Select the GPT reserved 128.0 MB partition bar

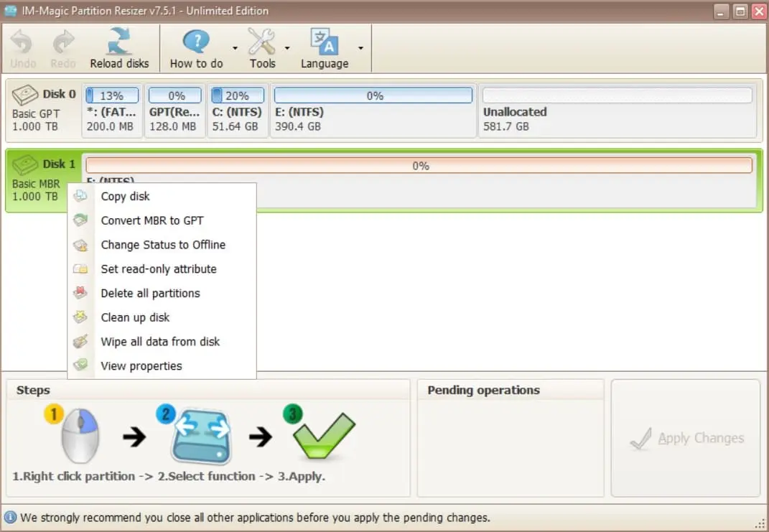point(175,95)
